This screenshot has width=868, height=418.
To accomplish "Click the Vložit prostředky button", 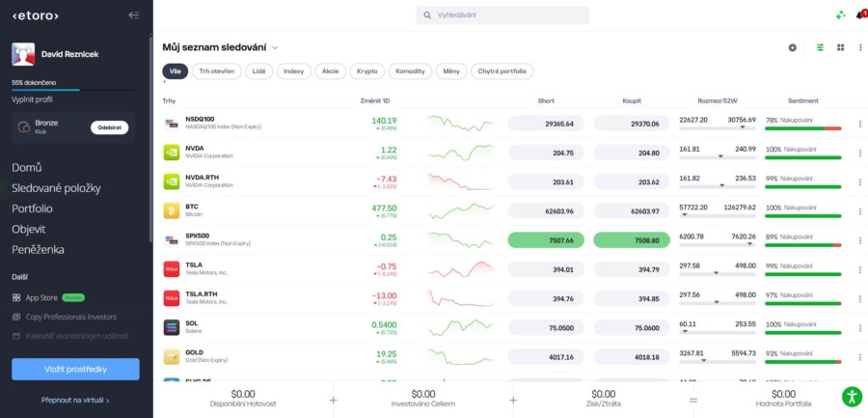I will coord(75,369).
